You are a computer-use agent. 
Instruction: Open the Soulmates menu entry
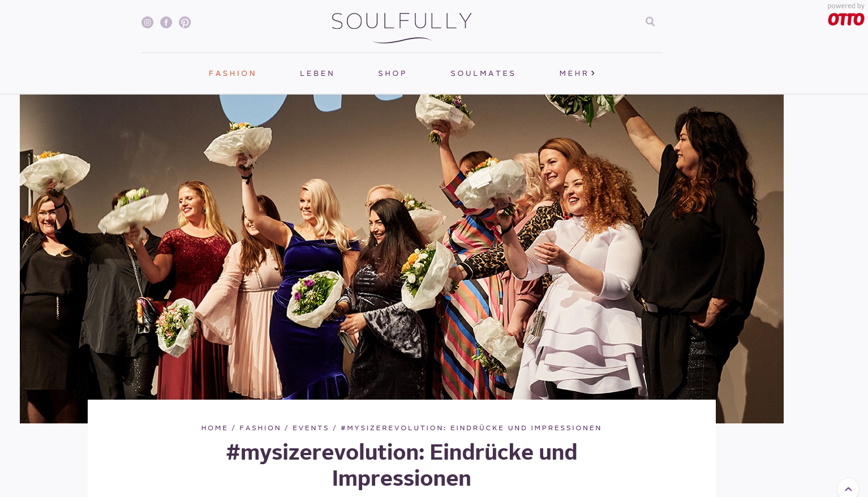[483, 74]
